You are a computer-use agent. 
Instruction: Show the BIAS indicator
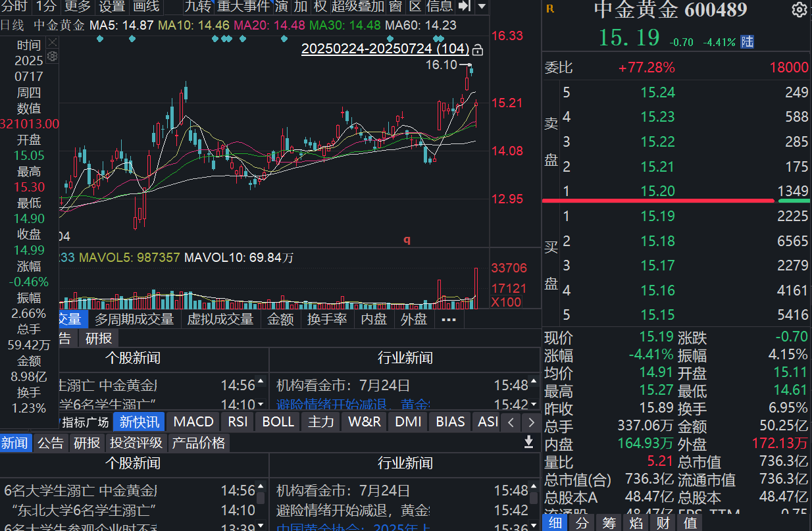450,422
